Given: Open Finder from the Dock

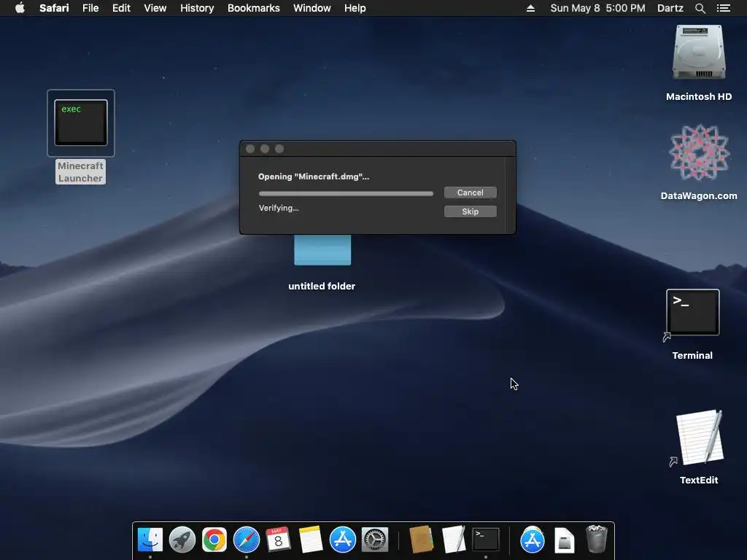Looking at the screenshot, I should [150, 540].
